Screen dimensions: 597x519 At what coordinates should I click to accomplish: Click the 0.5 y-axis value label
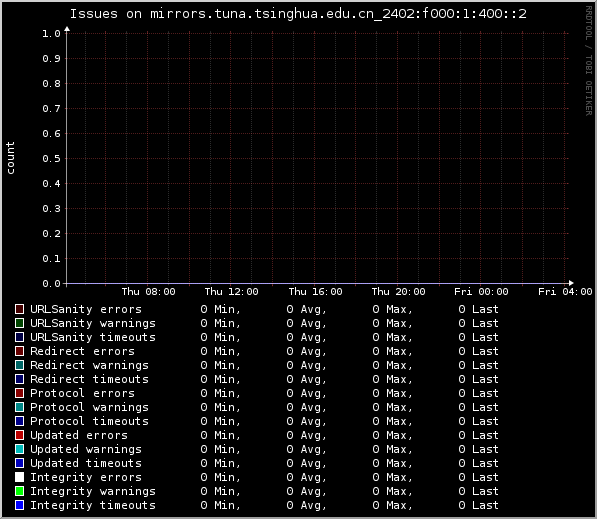point(51,158)
